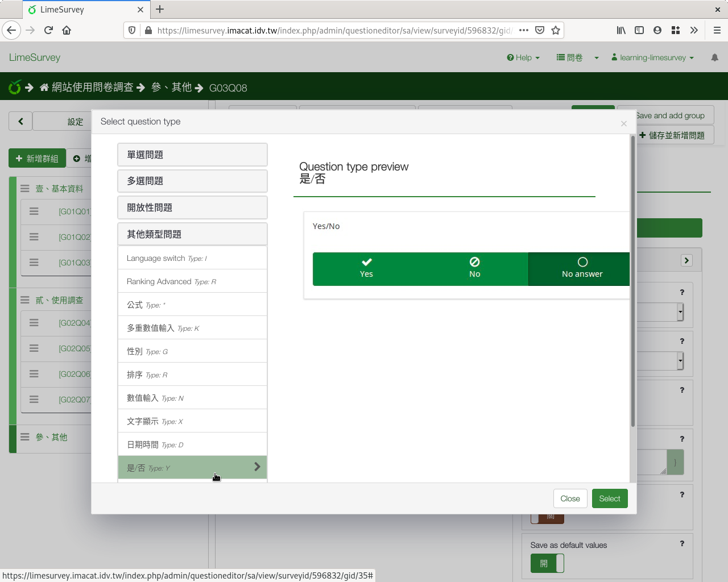Choose 數值輸入 question type
Viewport: 728px width, 582px height.
point(192,398)
